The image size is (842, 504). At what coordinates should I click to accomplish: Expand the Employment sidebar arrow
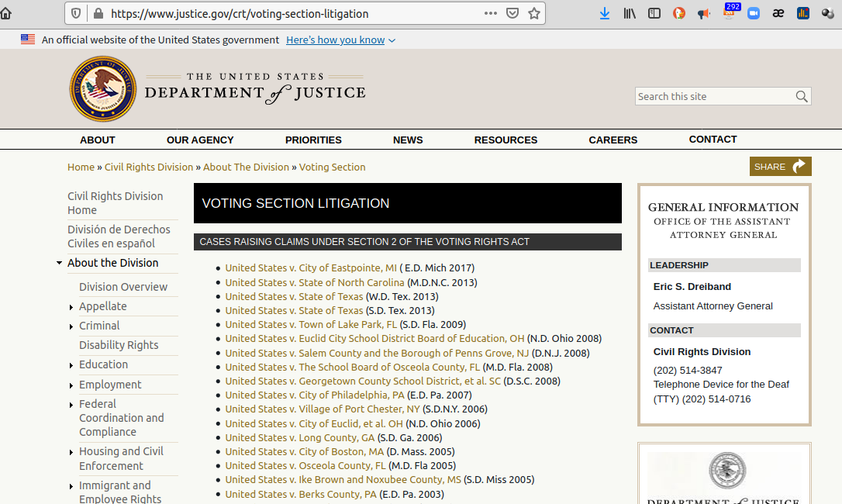point(71,385)
